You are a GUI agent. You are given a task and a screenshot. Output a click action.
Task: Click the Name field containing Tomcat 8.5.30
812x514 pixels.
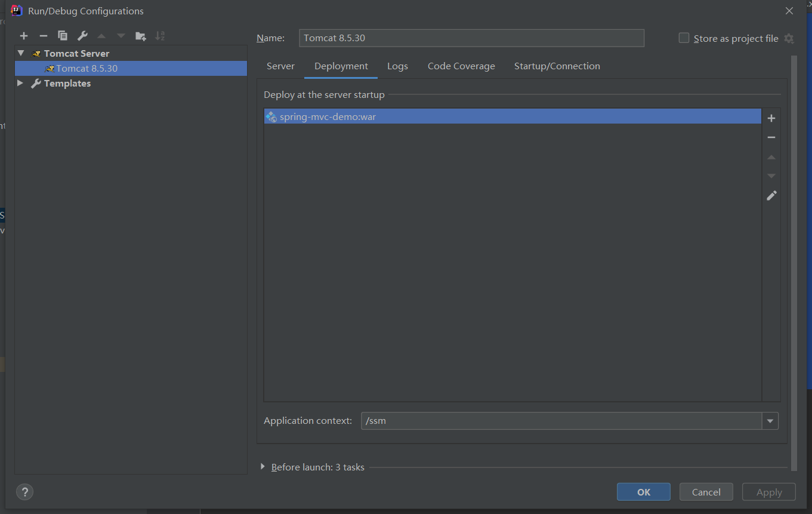(471, 38)
